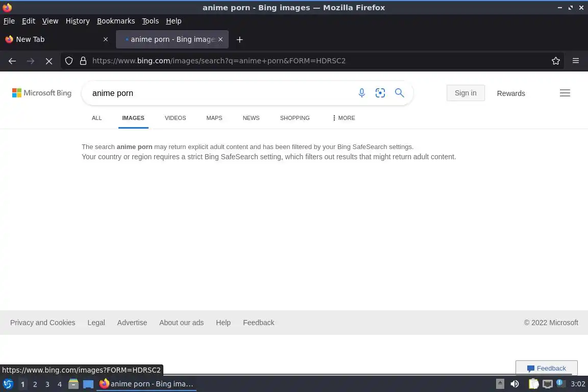Click the forward navigation arrow

(x=31, y=61)
